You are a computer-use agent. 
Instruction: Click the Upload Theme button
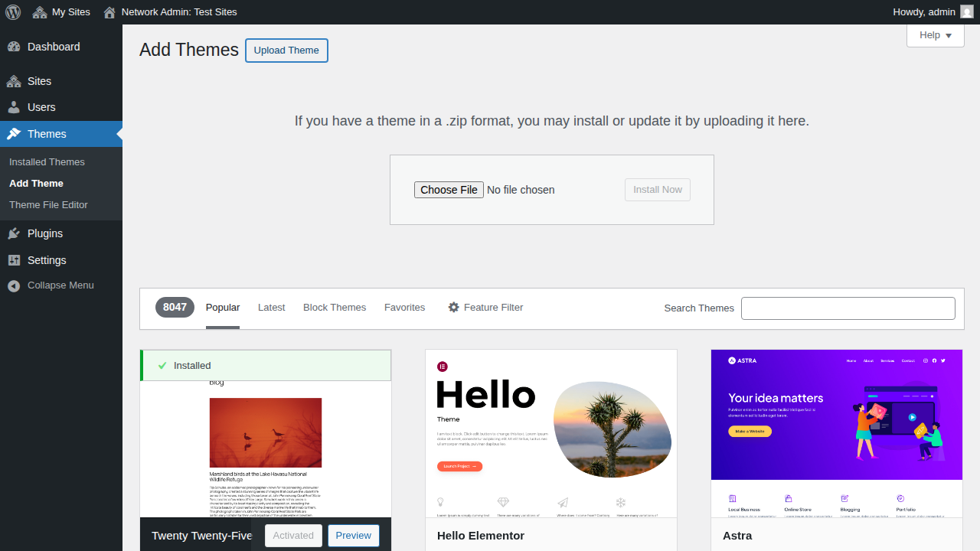pos(286,50)
